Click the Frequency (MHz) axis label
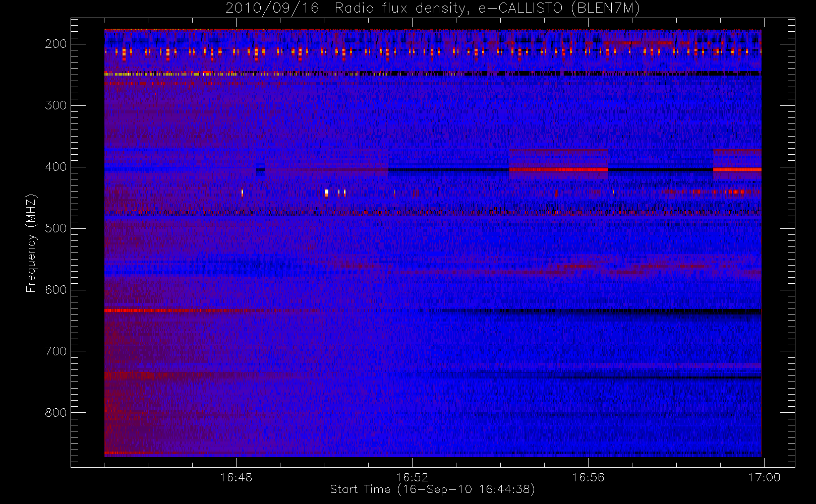The height and width of the screenshot is (504, 816). (31, 243)
